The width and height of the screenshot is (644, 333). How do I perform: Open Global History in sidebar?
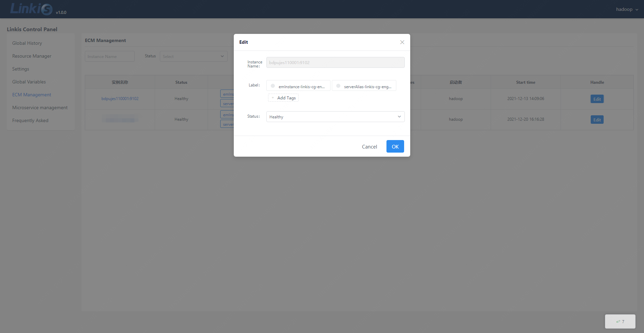tap(27, 43)
